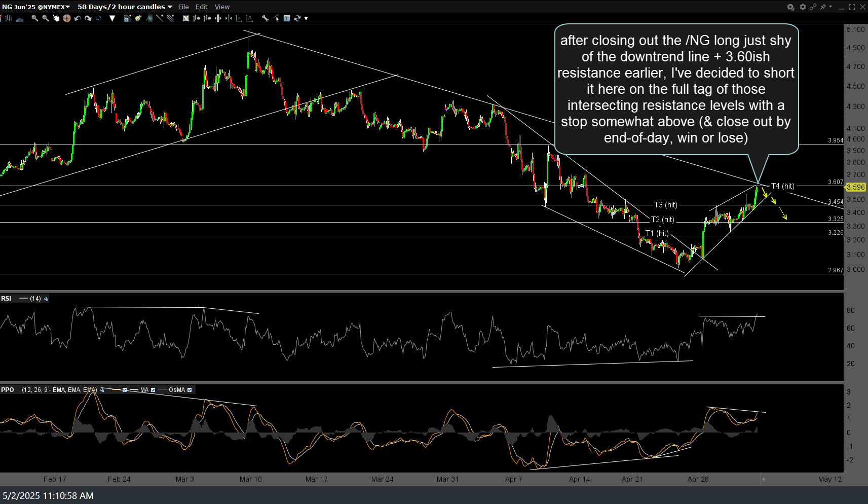This screenshot has width=868, height=504.
Task: Open the gear configuration icon
Action: 803,7
